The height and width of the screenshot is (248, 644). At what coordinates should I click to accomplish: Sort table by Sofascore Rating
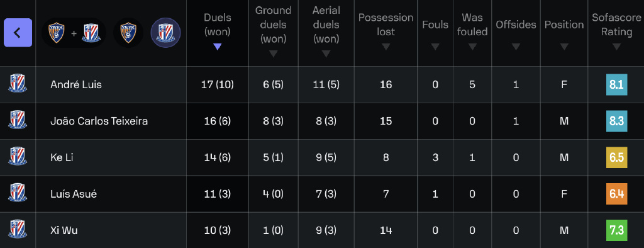click(x=616, y=33)
